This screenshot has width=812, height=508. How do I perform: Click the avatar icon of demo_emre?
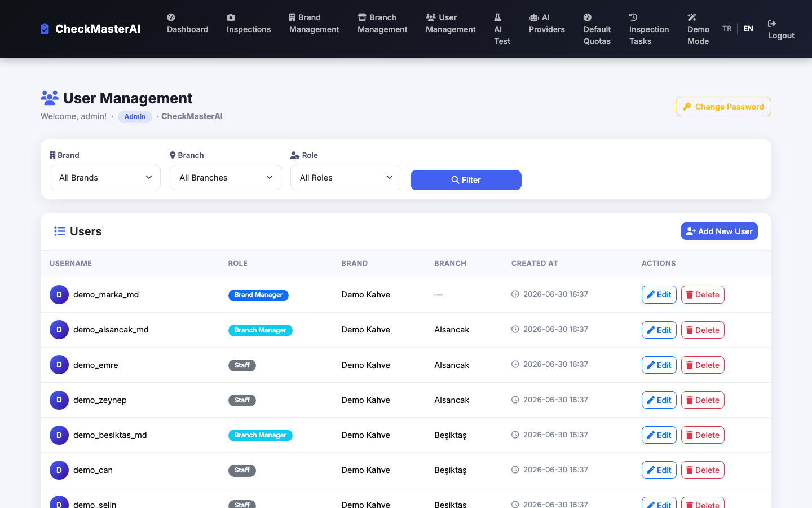click(59, 365)
